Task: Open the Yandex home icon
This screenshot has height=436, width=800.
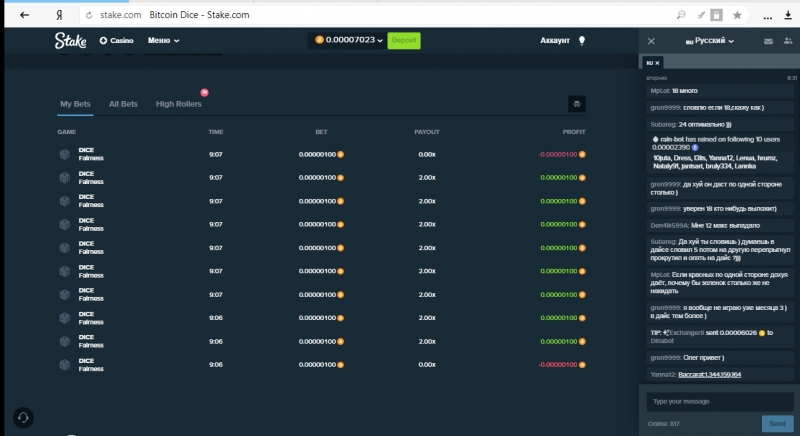Action: tap(59, 15)
